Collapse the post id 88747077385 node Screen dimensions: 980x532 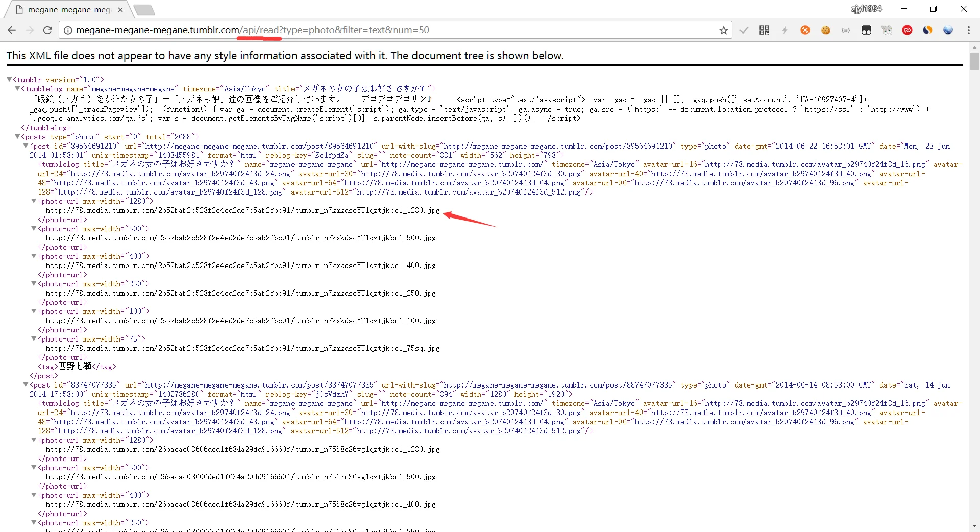(x=26, y=385)
